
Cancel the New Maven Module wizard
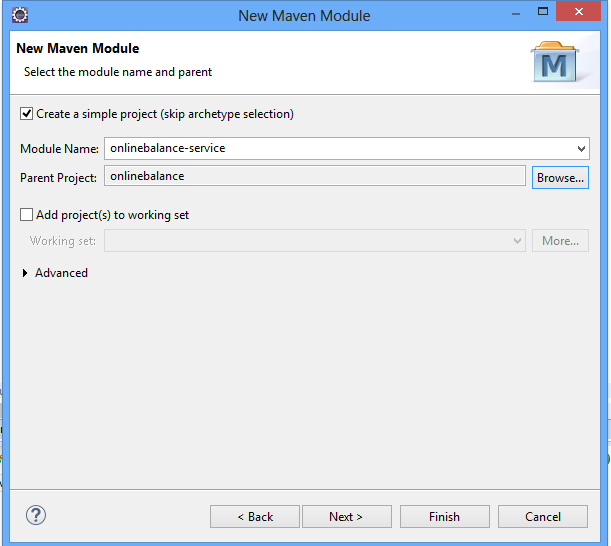[x=543, y=517]
